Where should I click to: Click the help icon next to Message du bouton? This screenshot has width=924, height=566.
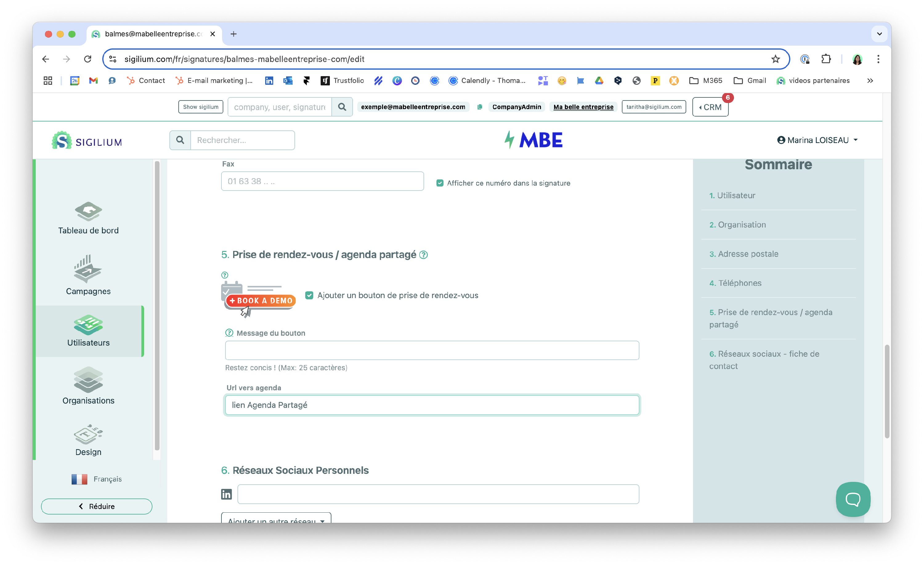229,333
